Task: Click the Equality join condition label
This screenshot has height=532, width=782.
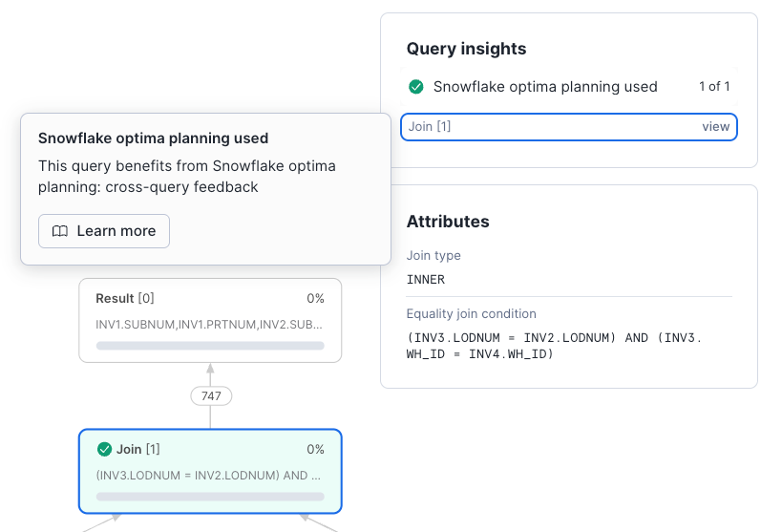Action: (x=472, y=314)
